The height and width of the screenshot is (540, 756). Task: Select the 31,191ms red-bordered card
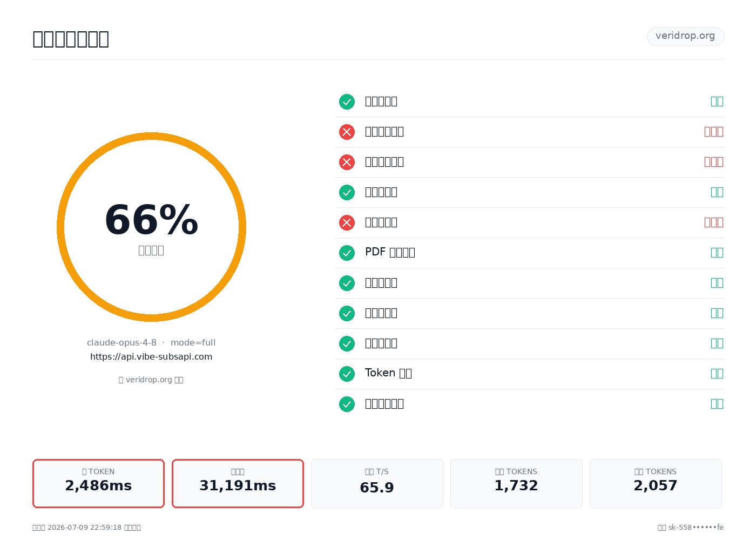[238, 483]
